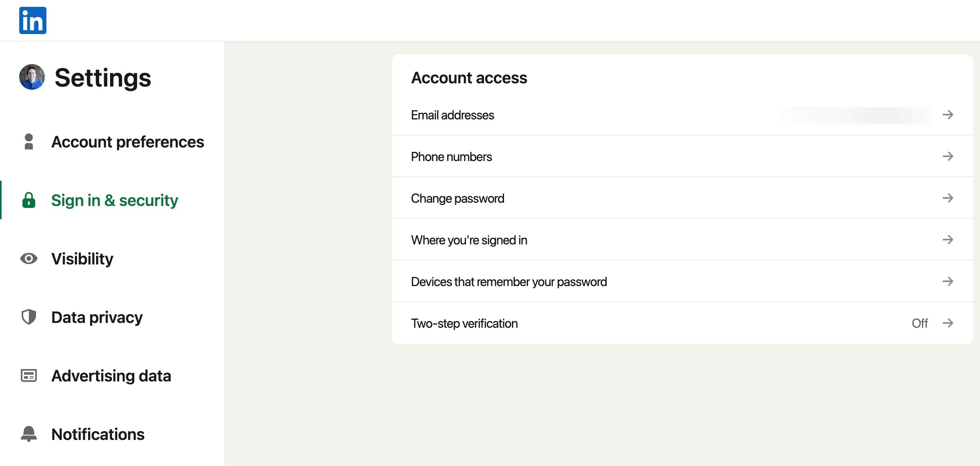Click the Two-step verification Off status

tap(920, 323)
